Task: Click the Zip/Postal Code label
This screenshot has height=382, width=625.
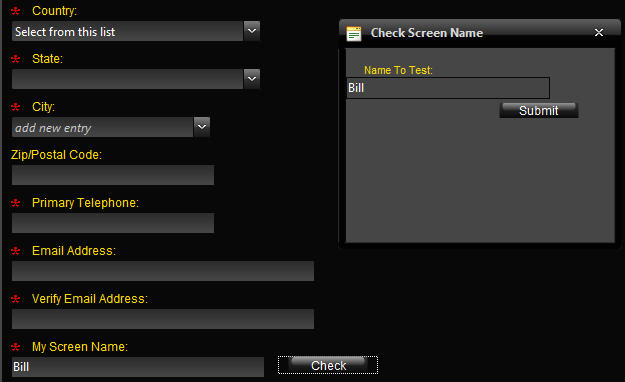Action: 57,155
